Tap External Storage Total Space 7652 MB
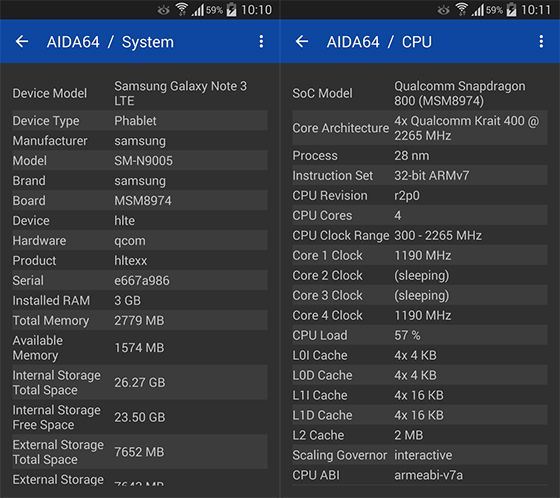The width and height of the screenshot is (560, 499). (x=140, y=452)
